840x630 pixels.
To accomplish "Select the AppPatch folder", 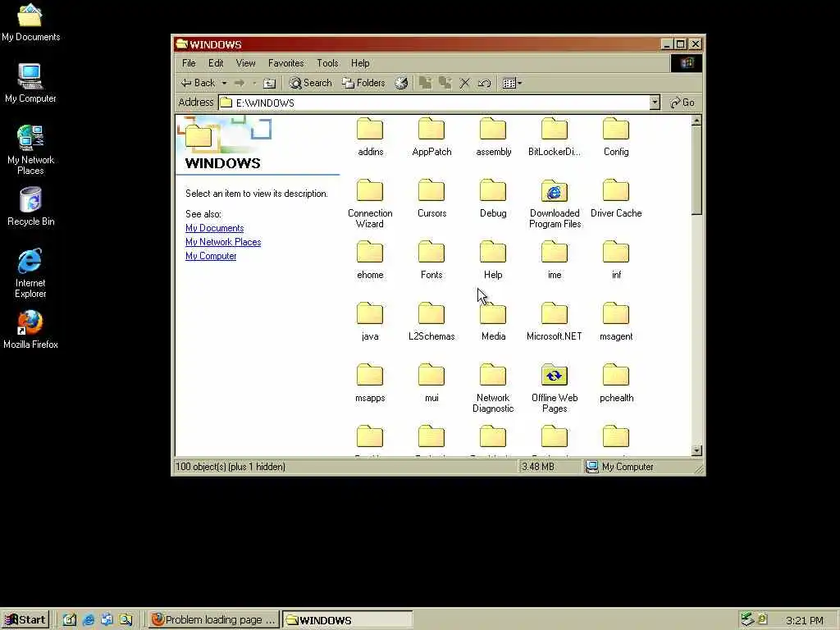I will 431,137.
